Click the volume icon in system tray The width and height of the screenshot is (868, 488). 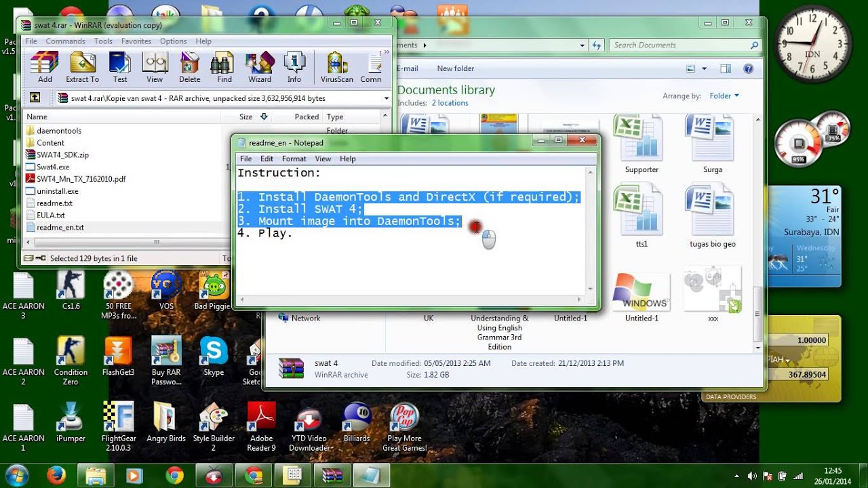751,476
